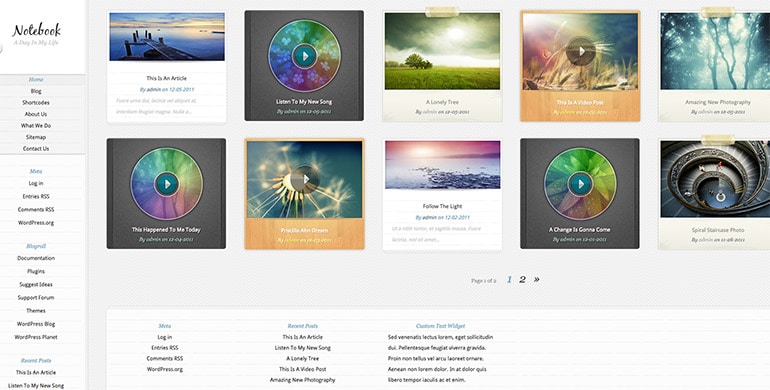Go to next page with double arrow

(x=536, y=279)
